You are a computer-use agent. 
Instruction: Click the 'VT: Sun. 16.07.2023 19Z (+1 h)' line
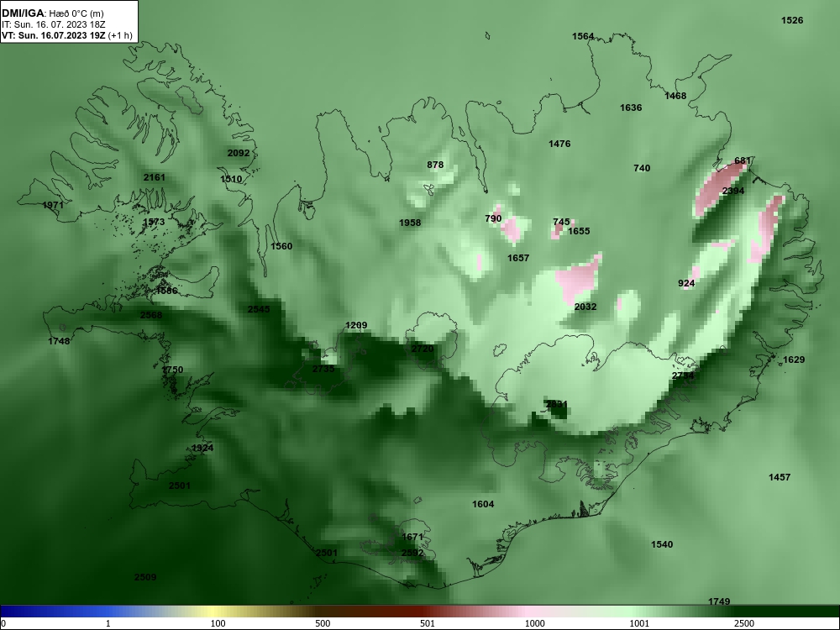coord(67,35)
